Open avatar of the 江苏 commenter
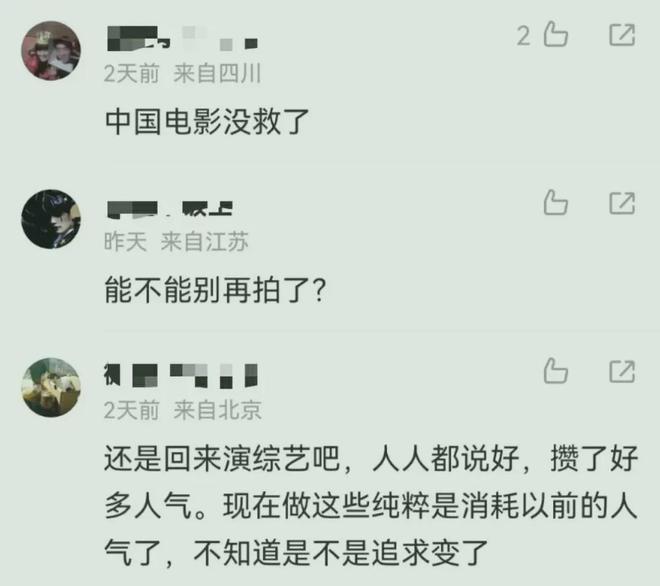The width and height of the screenshot is (660, 586). click(x=51, y=219)
